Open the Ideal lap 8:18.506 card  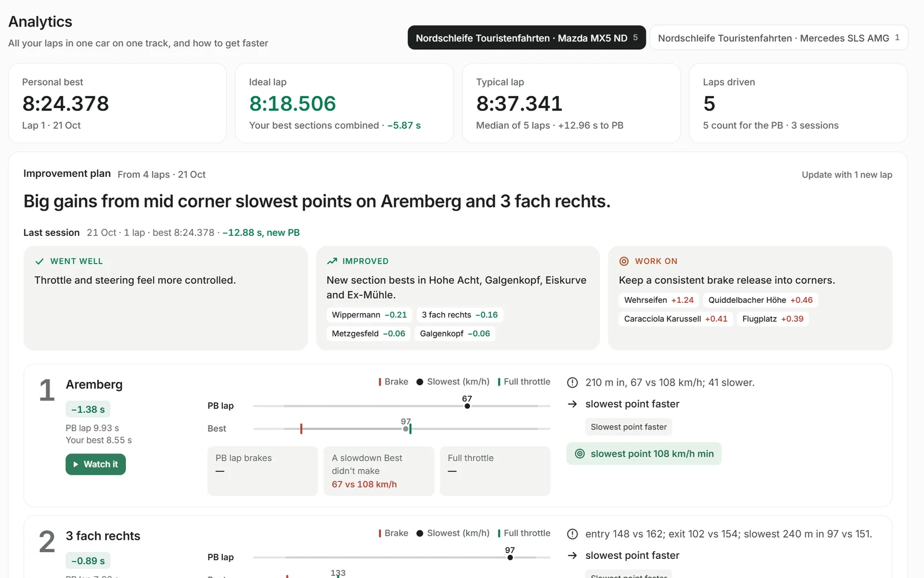(344, 103)
